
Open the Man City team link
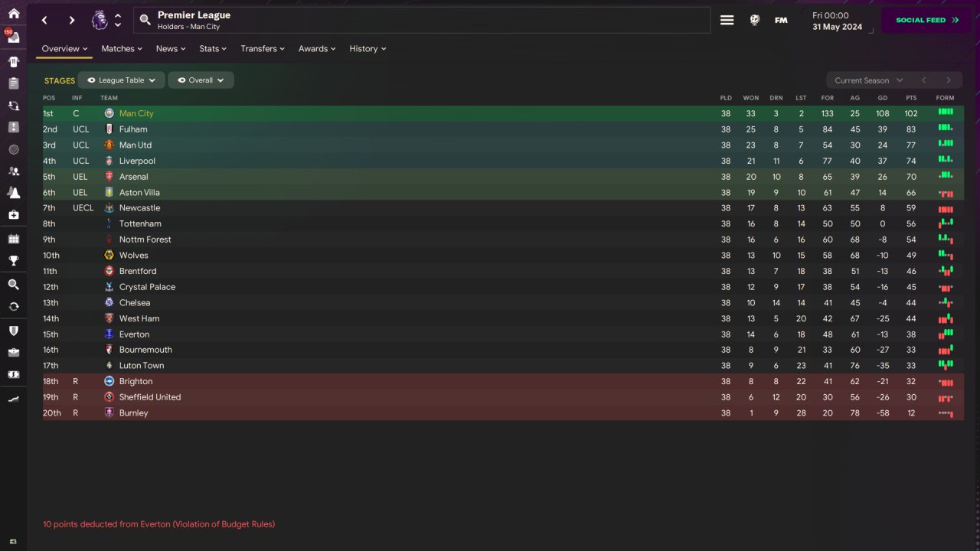coord(136,113)
